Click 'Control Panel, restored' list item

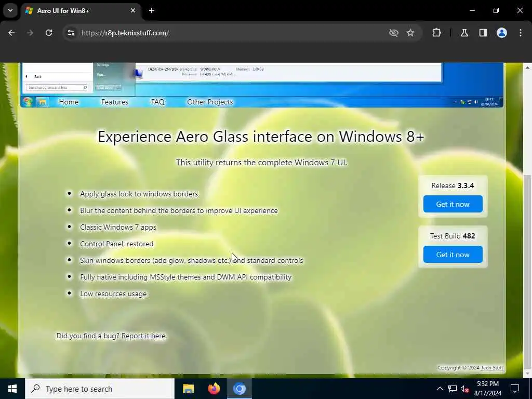click(117, 244)
